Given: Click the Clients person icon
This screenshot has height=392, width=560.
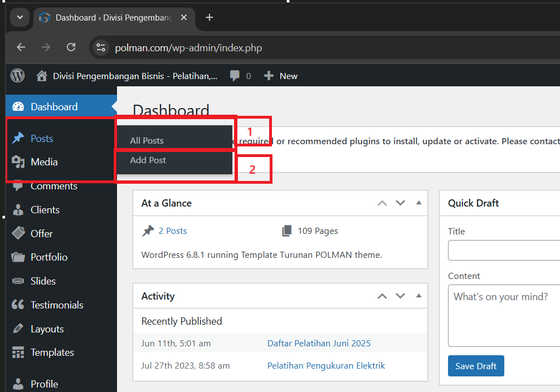Looking at the screenshot, I should [x=18, y=209].
